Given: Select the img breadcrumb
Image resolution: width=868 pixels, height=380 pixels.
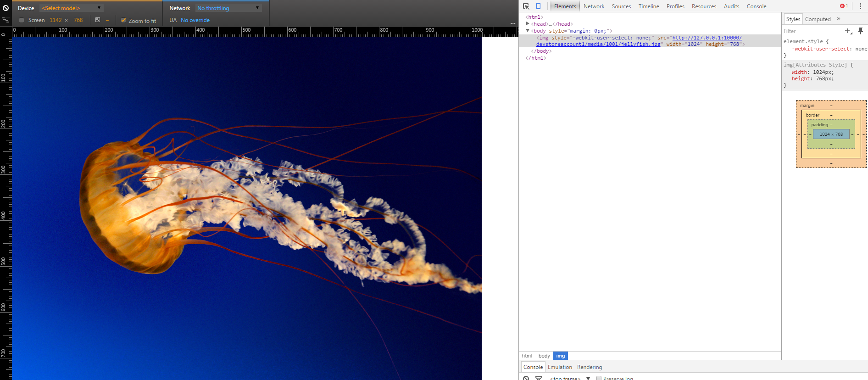Looking at the screenshot, I should [x=561, y=356].
